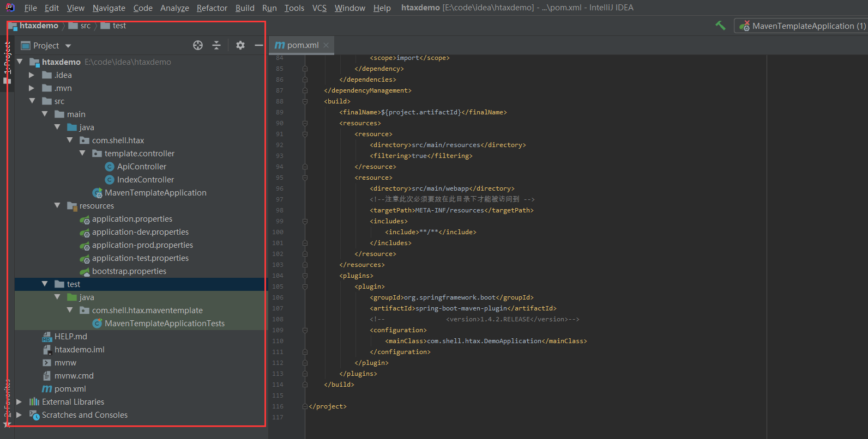Collapse the template.controller package arrow
868x439 pixels.
(x=82, y=153)
